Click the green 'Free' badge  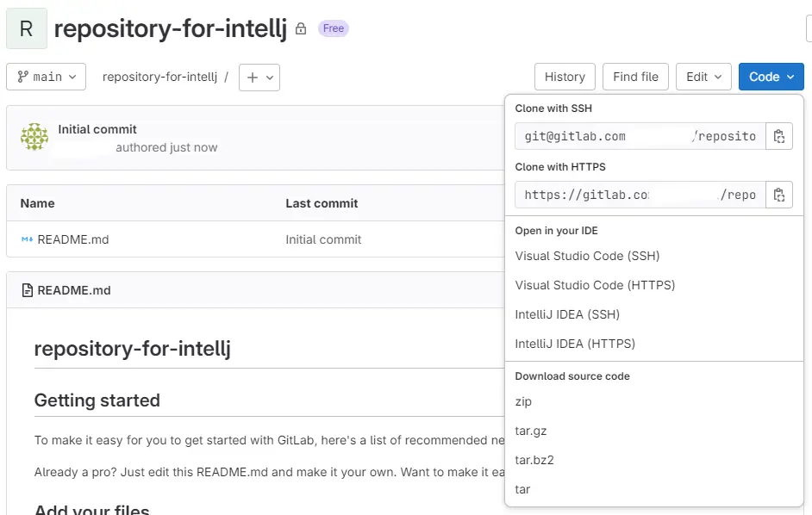[333, 28]
